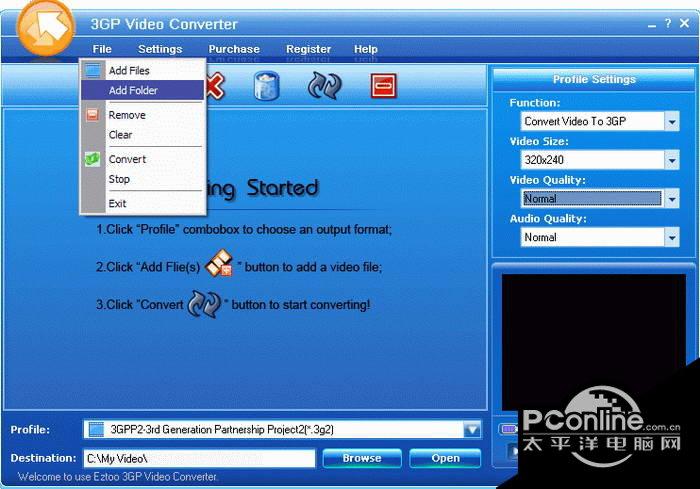The image size is (700, 489).
Task: Click the Browse button
Action: (362, 458)
